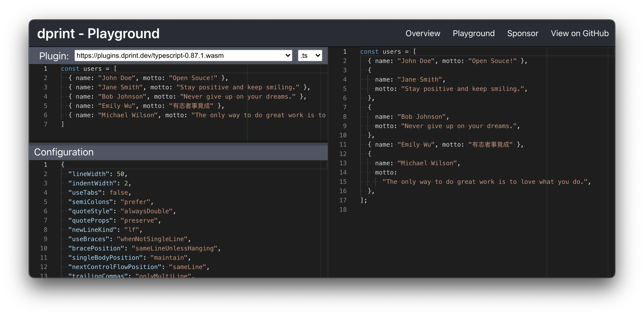The image size is (644, 316).
Task: Click line number 12 in output gutter
Action: [343, 154]
